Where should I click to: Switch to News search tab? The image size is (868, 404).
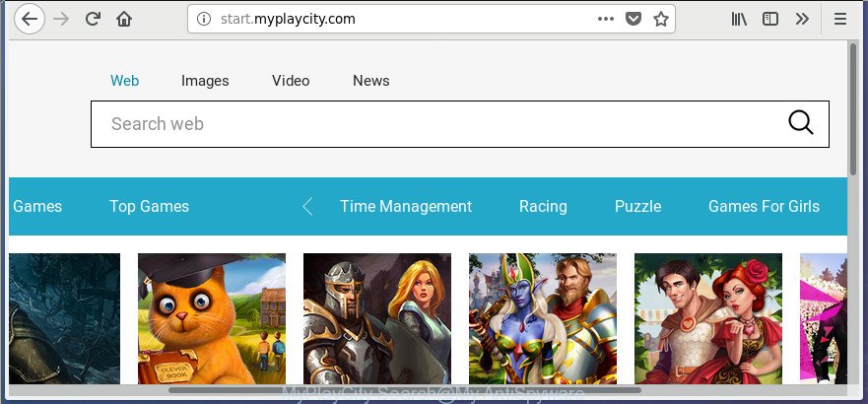tap(370, 81)
